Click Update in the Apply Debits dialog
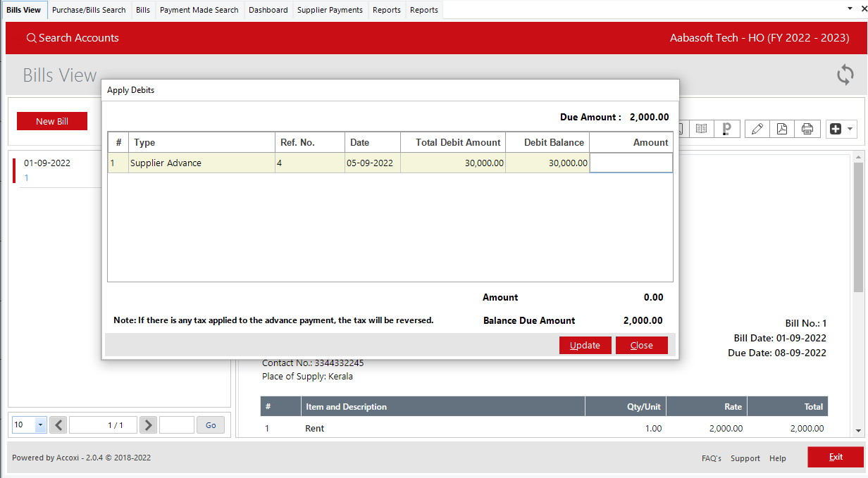 tap(585, 345)
